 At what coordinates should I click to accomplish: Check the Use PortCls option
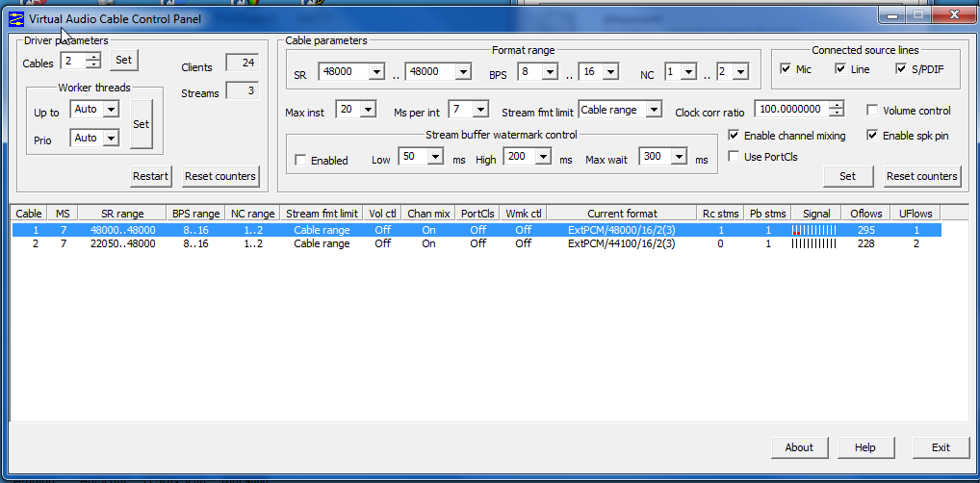tap(734, 156)
